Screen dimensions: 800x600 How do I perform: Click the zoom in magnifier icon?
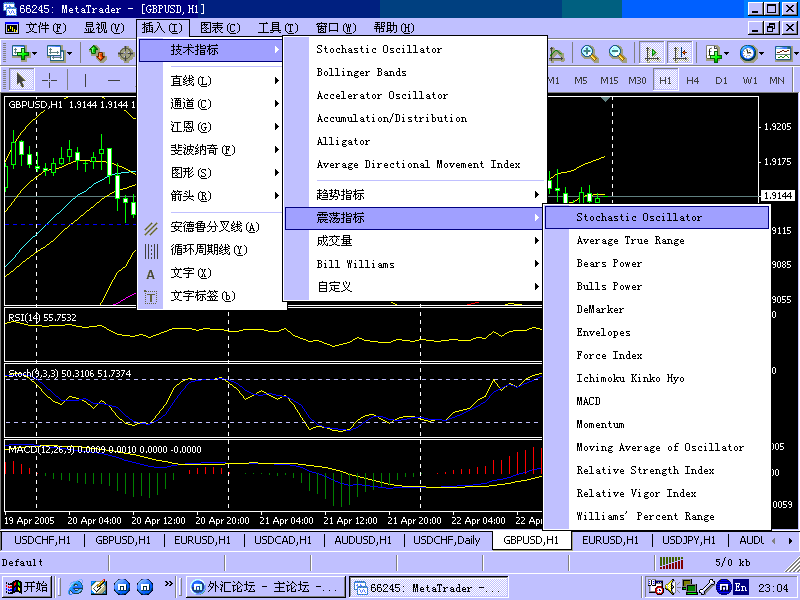[x=590, y=53]
